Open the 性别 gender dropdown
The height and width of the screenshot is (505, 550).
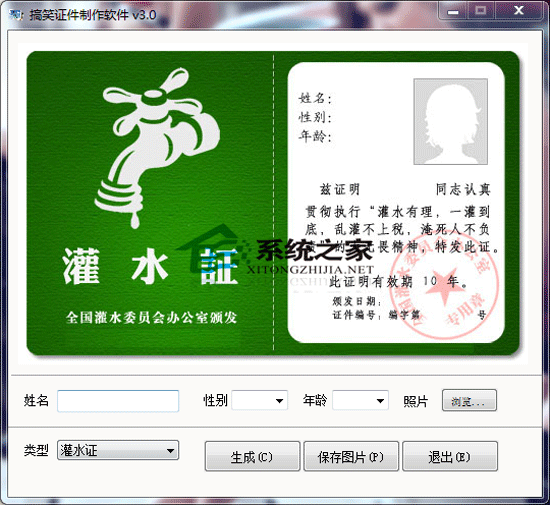[x=260, y=400]
